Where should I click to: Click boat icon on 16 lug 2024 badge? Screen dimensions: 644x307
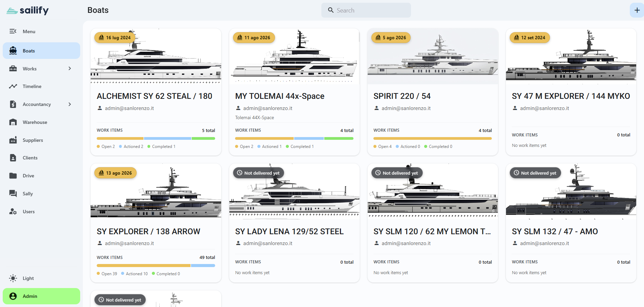[x=101, y=38]
